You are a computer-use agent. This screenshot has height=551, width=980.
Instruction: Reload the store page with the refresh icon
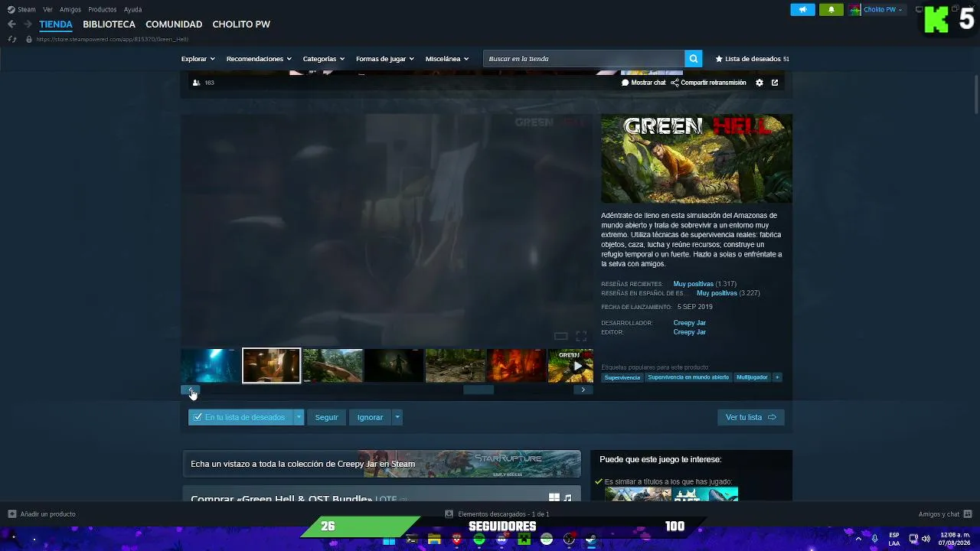pos(11,39)
